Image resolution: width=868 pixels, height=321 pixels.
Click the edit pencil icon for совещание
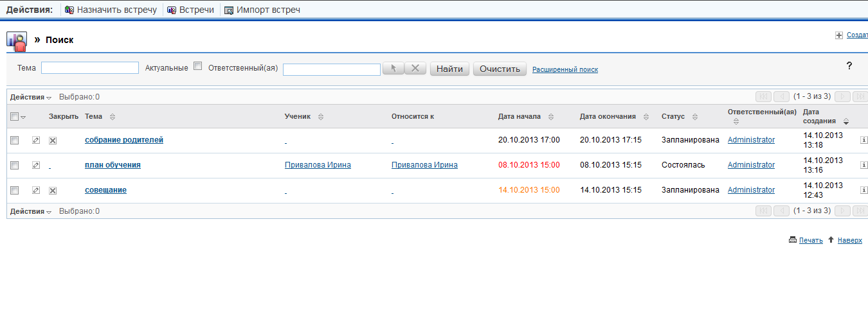pyautogui.click(x=36, y=190)
